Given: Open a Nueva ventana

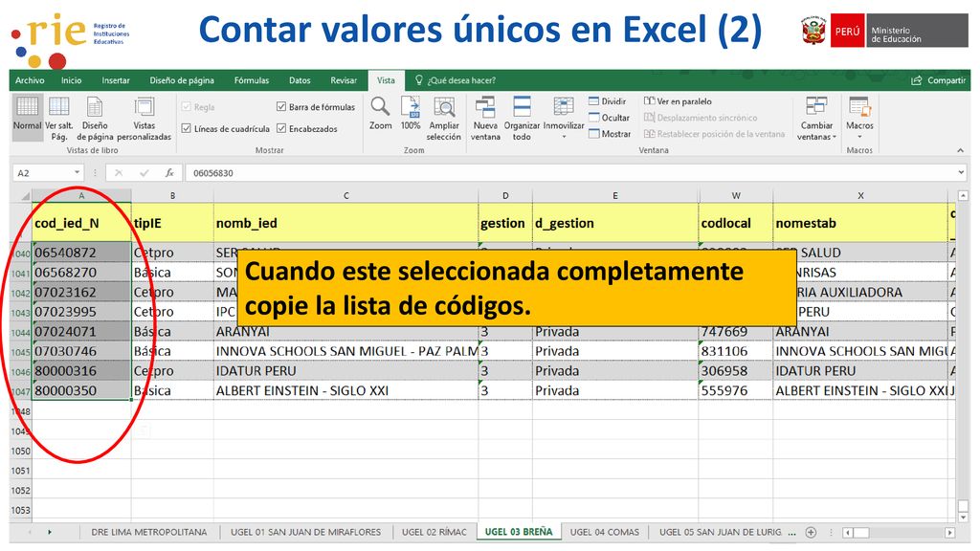Looking at the screenshot, I should pyautogui.click(x=485, y=119).
